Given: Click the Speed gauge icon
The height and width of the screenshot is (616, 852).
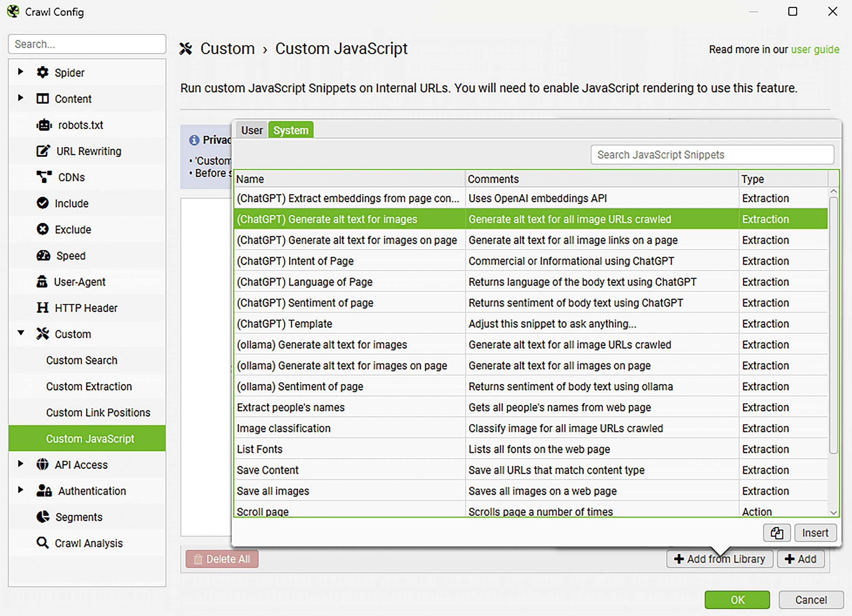Looking at the screenshot, I should click(x=43, y=256).
